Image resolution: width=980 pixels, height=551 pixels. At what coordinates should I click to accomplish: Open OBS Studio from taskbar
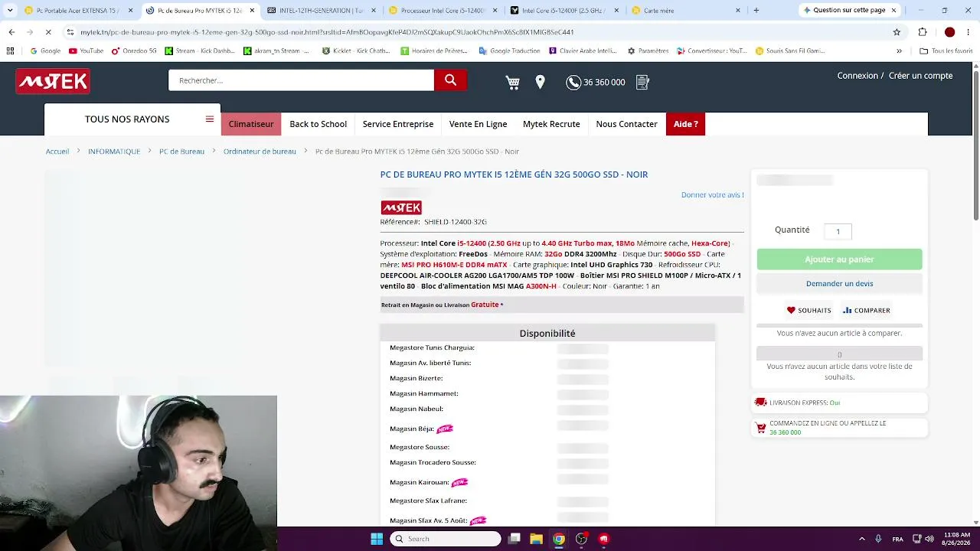581,539
